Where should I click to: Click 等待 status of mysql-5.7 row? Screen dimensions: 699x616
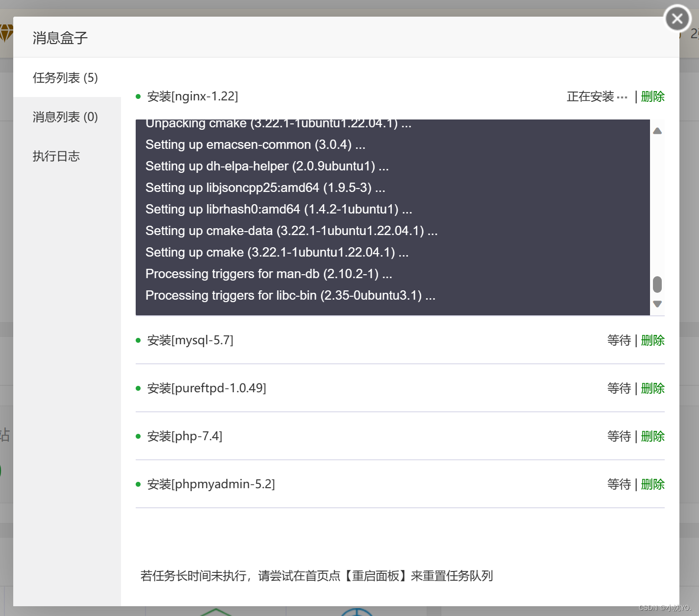[x=619, y=340]
